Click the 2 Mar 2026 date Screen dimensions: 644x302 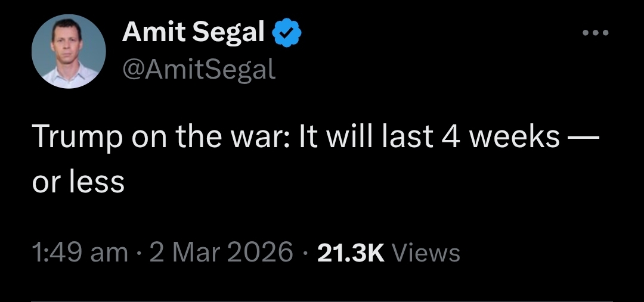coord(222,252)
